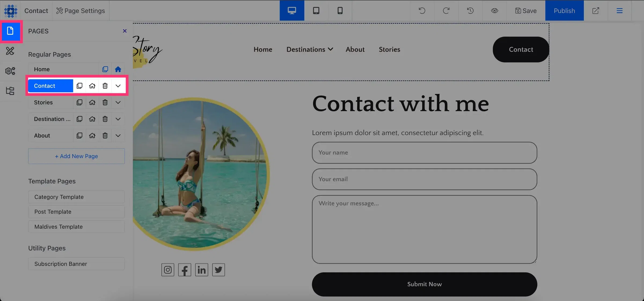This screenshot has height=301, width=644.
Task: Expand the Destination page options
Action: [x=118, y=119]
